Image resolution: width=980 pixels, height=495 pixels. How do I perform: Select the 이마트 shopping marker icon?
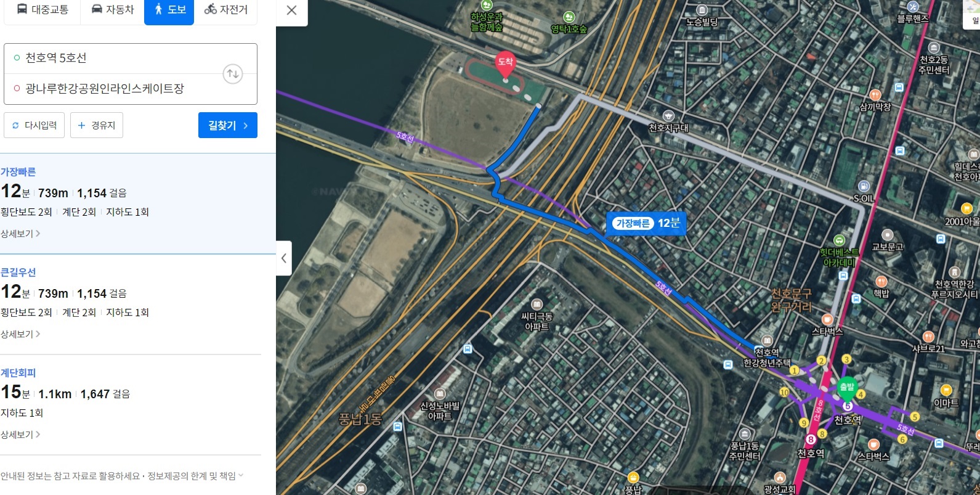tap(946, 391)
